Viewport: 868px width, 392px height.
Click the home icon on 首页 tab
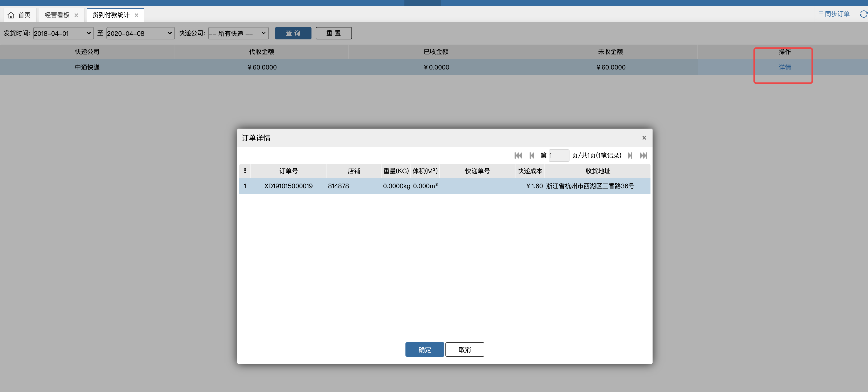coord(11,15)
